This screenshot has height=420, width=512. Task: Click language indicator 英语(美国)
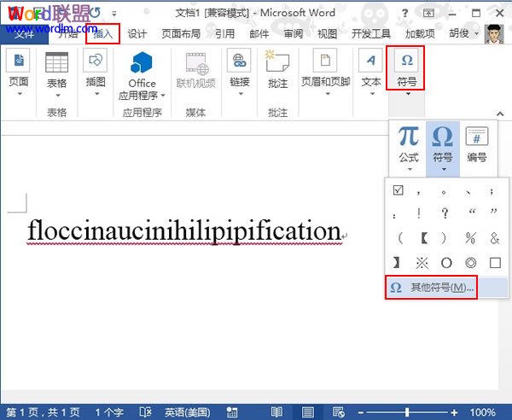pos(188,411)
